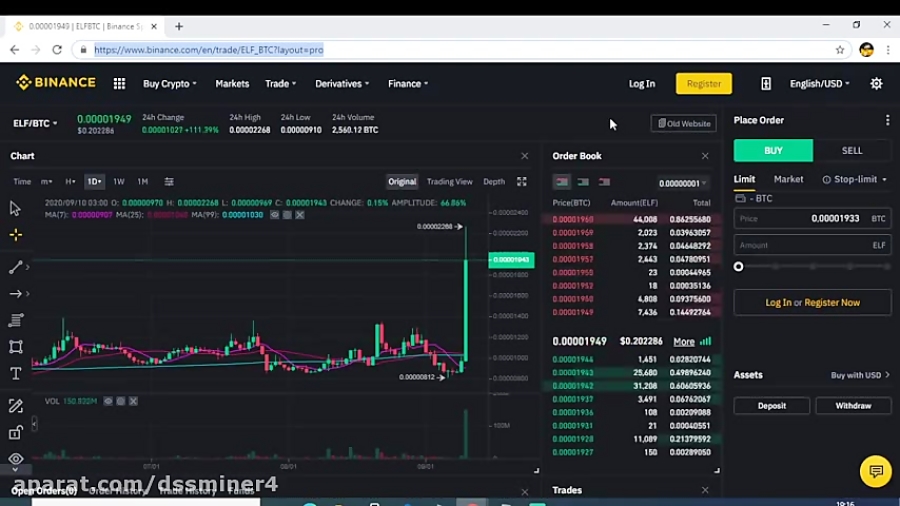Select the 1W chart interval
The image size is (900, 506).
tap(119, 182)
